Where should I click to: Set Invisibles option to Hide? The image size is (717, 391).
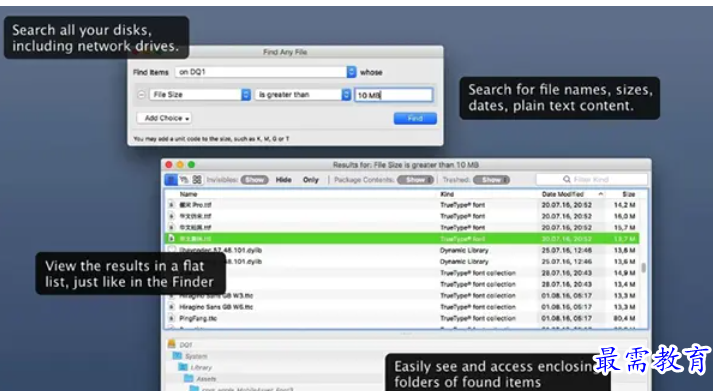tap(284, 180)
